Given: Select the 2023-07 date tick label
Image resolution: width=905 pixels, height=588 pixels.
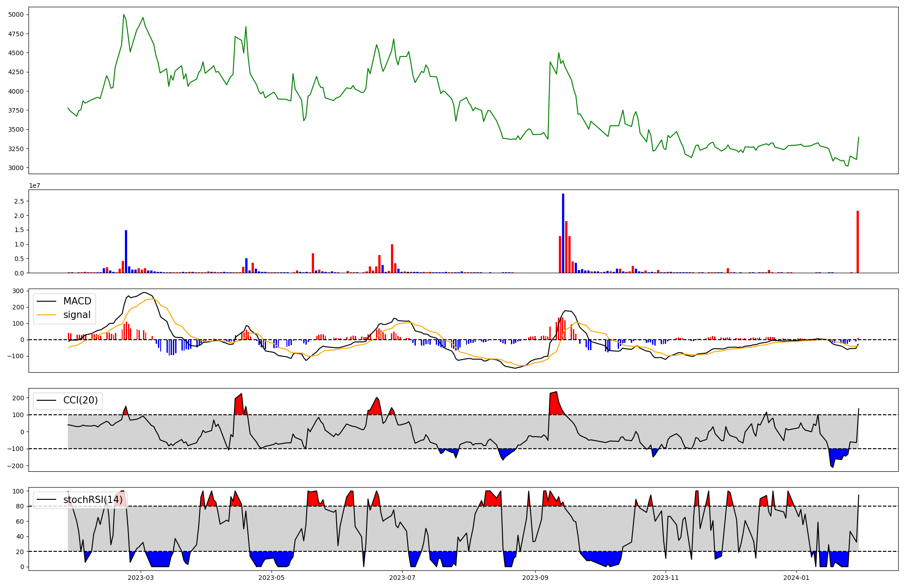Looking at the screenshot, I should (x=402, y=578).
